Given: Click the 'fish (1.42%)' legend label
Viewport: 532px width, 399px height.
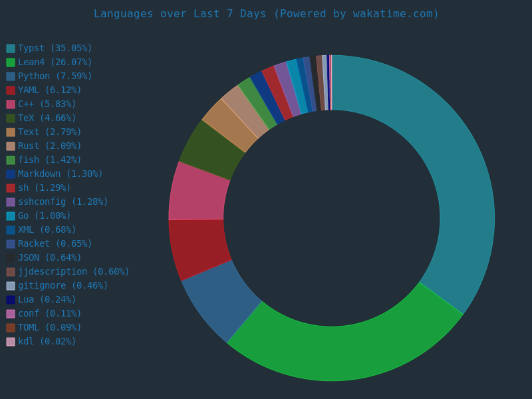Looking at the screenshot, I should coord(49,160).
